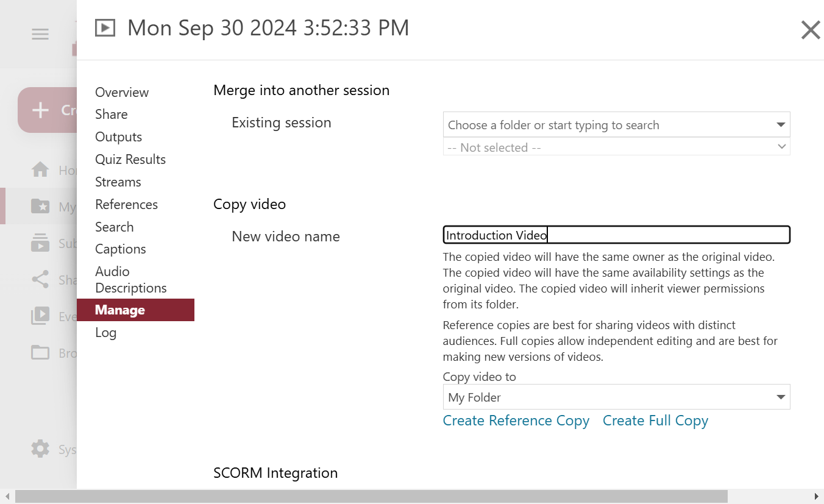The width and height of the screenshot is (824, 504).
Task: Click the New video name field
Action: click(x=616, y=235)
